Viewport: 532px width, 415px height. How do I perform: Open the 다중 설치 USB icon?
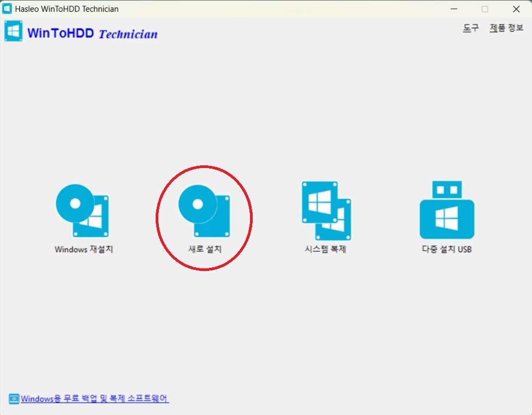pyautogui.click(x=447, y=210)
